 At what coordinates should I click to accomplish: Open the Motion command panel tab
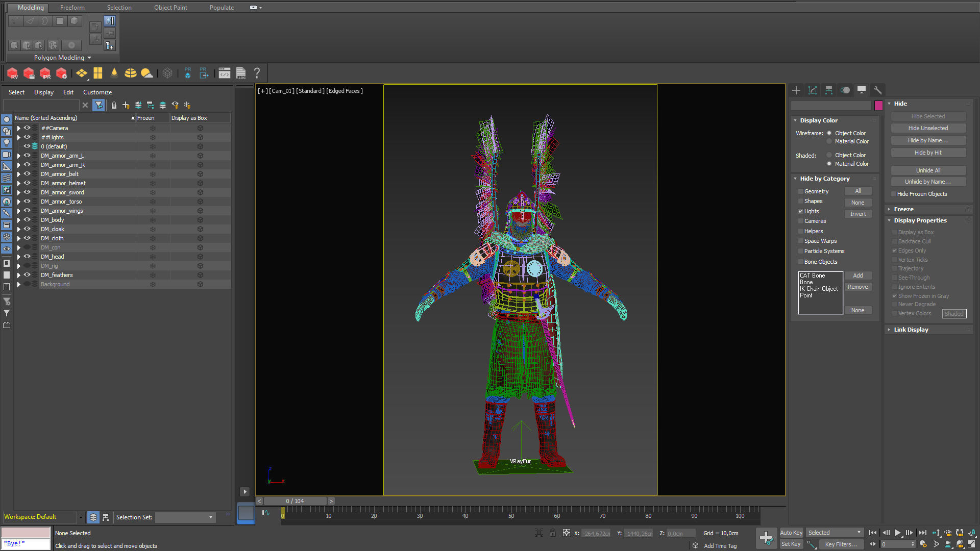tap(845, 90)
